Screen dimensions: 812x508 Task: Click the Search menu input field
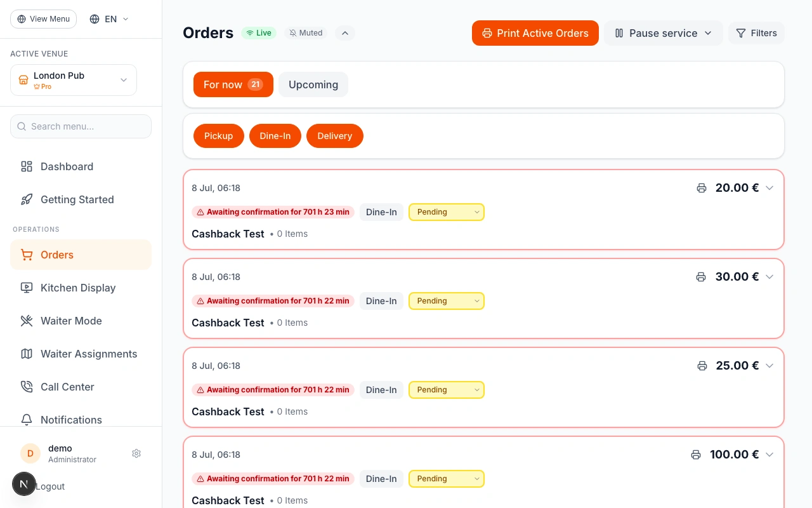81,126
